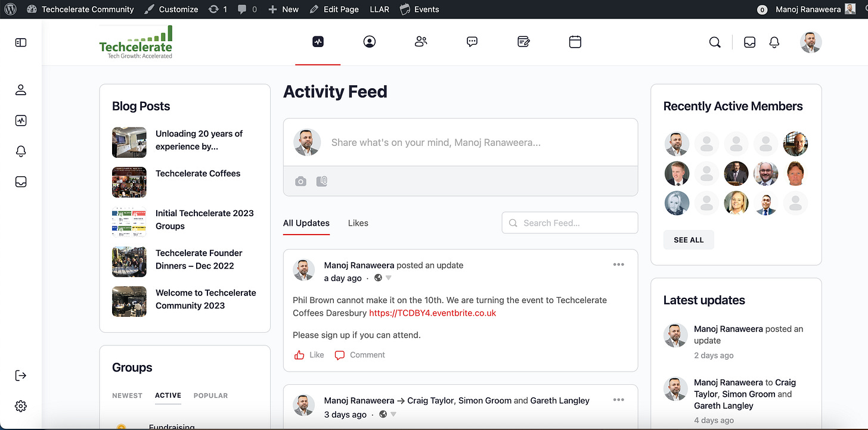Image resolution: width=868 pixels, height=430 pixels.
Task: Show Newest groups tab
Action: coord(127,395)
